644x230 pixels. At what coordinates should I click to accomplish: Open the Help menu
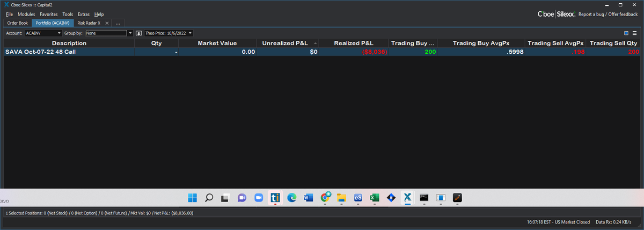coord(99,14)
